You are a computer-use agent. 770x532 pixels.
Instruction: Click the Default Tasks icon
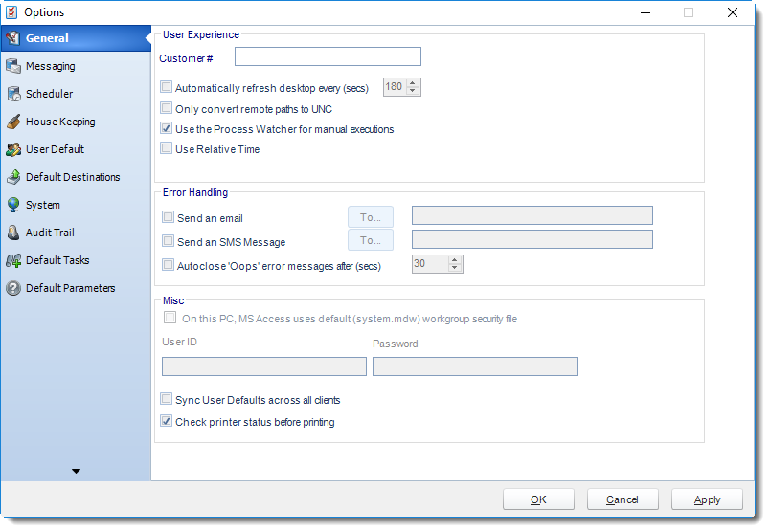click(13, 260)
